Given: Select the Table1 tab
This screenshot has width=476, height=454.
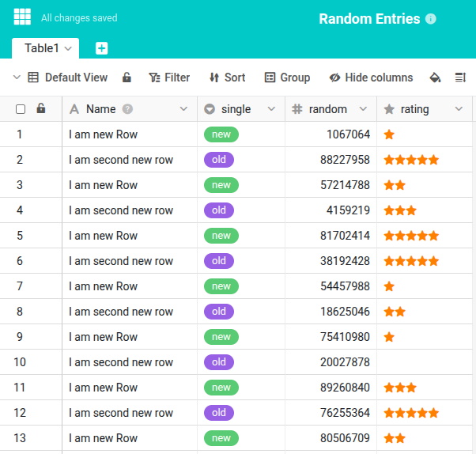Looking at the screenshot, I should click(41, 48).
